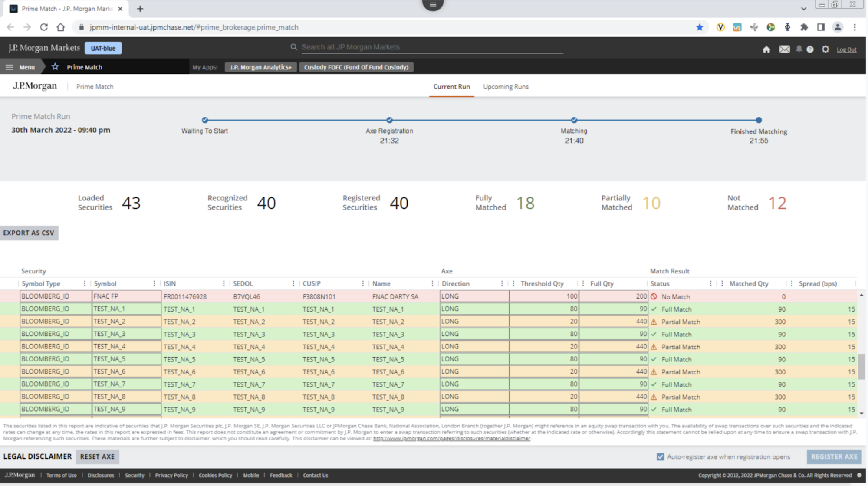Toggle the auto-register axe checkbox

(x=660, y=456)
